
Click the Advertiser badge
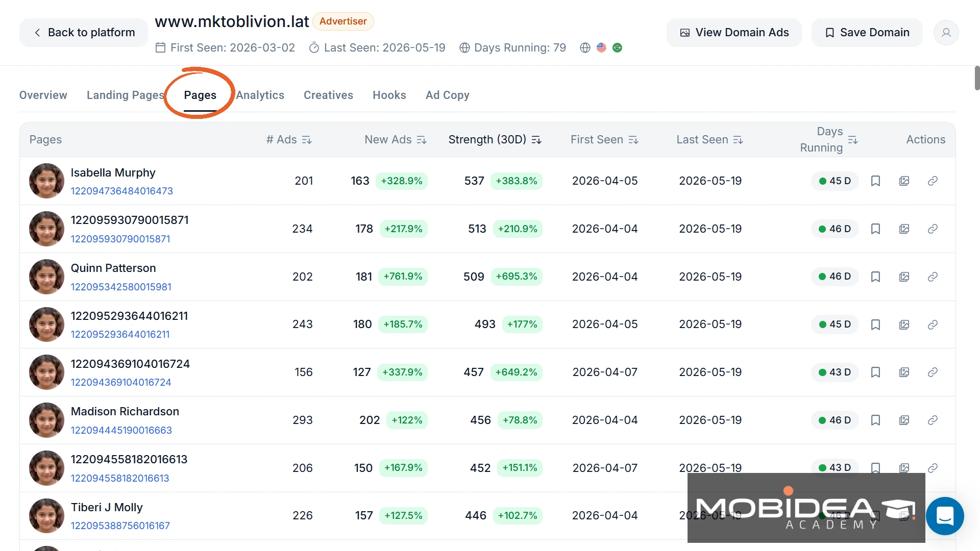pos(343,21)
